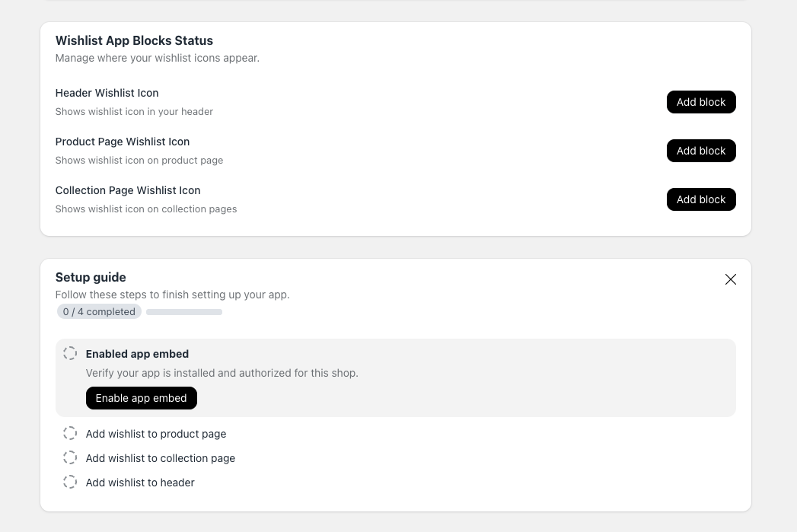This screenshot has width=797, height=532.
Task: Expand the 'Add wishlist to header' step
Action: pyautogui.click(x=140, y=483)
